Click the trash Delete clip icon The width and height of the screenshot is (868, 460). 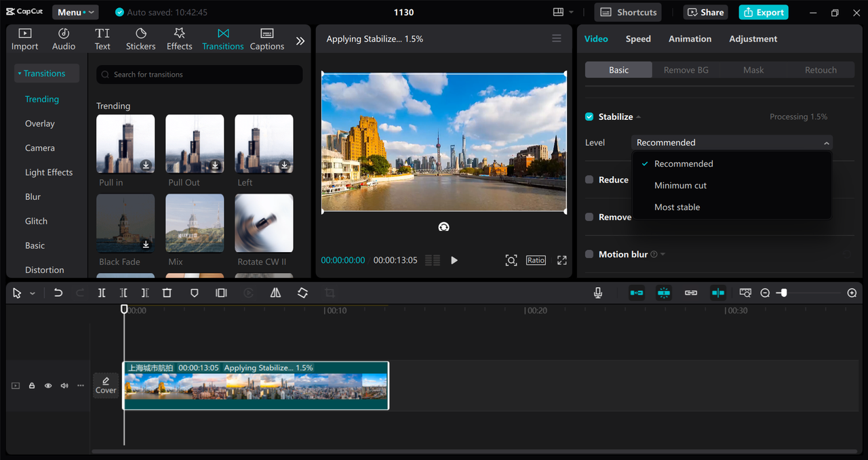(167, 293)
